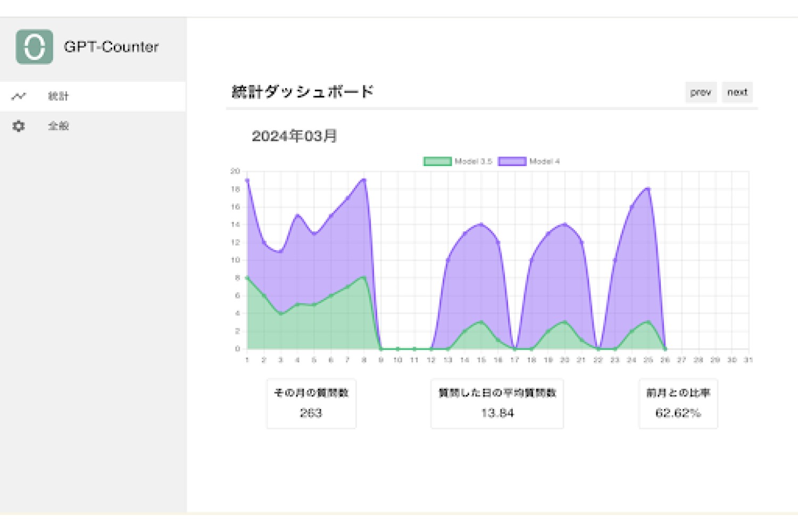This screenshot has width=798, height=532.
Task: Click the Model 3.5 point on day 8
Action: (364, 278)
